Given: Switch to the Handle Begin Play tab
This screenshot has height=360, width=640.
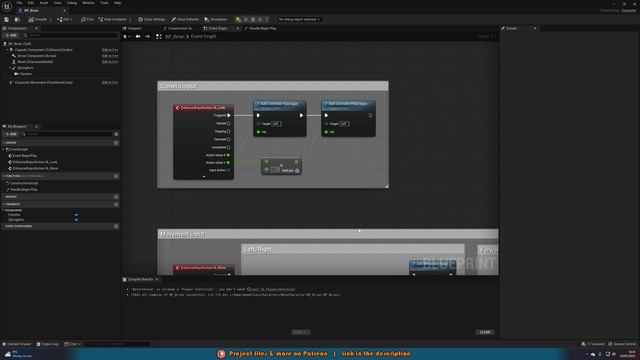Looking at the screenshot, I should pos(260,28).
